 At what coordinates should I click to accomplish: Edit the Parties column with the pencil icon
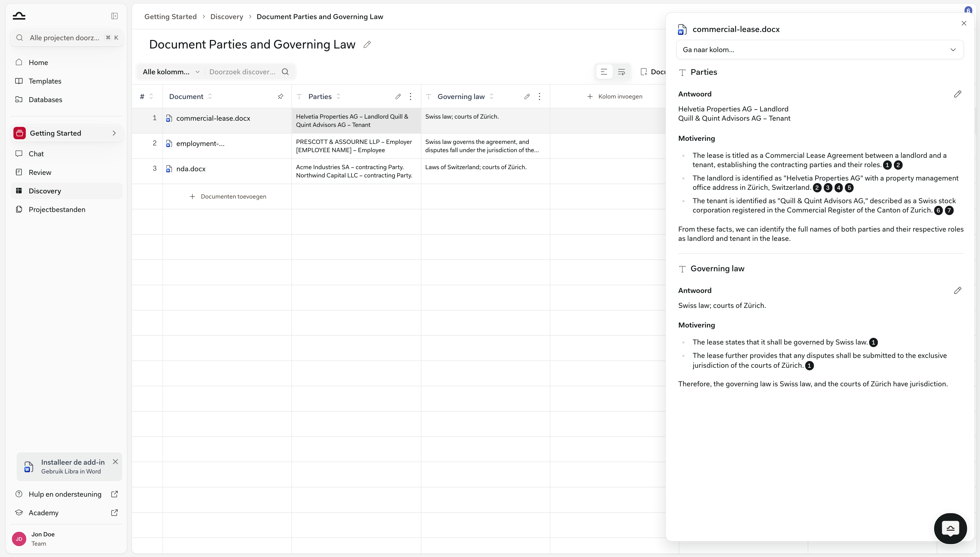click(398, 96)
